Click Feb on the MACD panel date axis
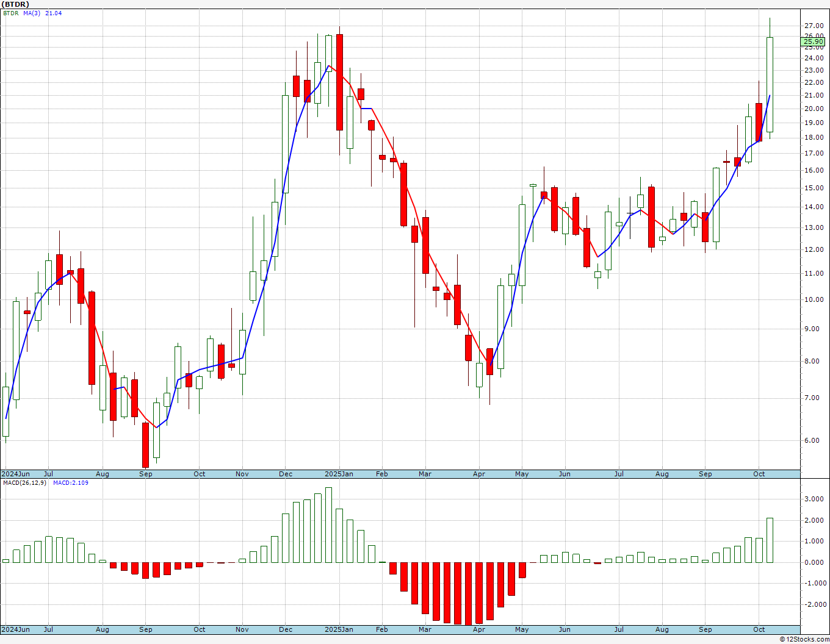 [382, 629]
